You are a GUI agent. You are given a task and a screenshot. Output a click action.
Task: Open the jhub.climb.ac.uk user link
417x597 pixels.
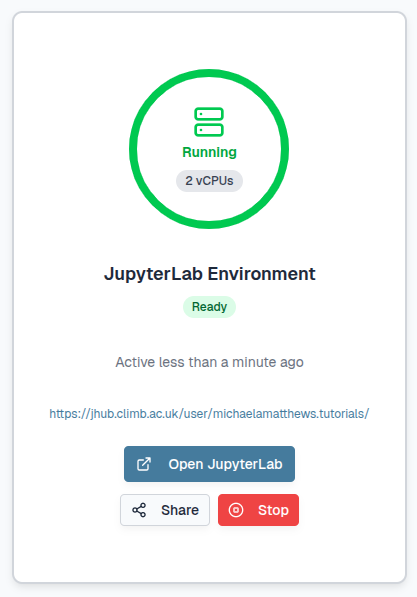209,413
